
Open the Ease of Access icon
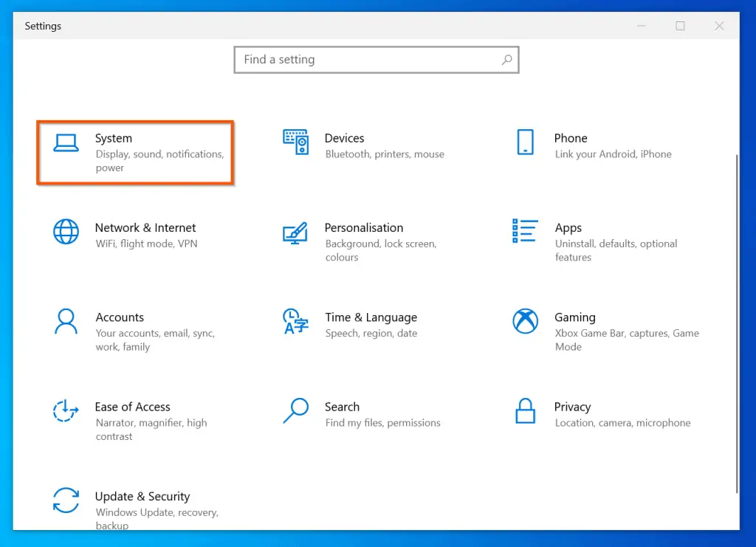[x=66, y=410]
